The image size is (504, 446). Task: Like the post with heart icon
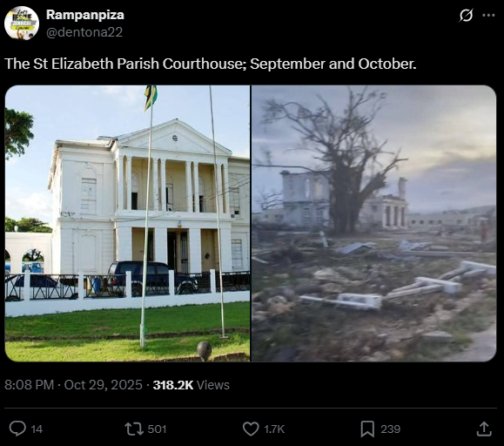(251, 429)
